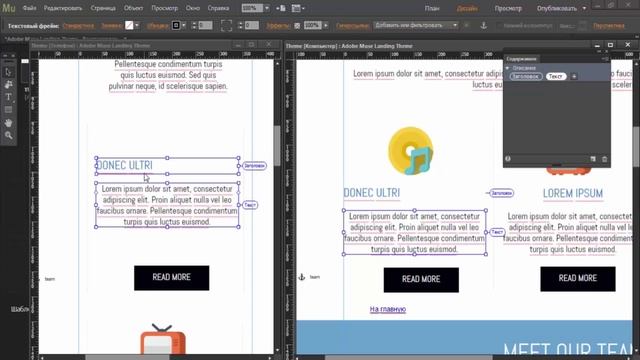Click the Гиперссылки label link
This screenshot has width=640, height=360.
pyautogui.click(x=353, y=26)
